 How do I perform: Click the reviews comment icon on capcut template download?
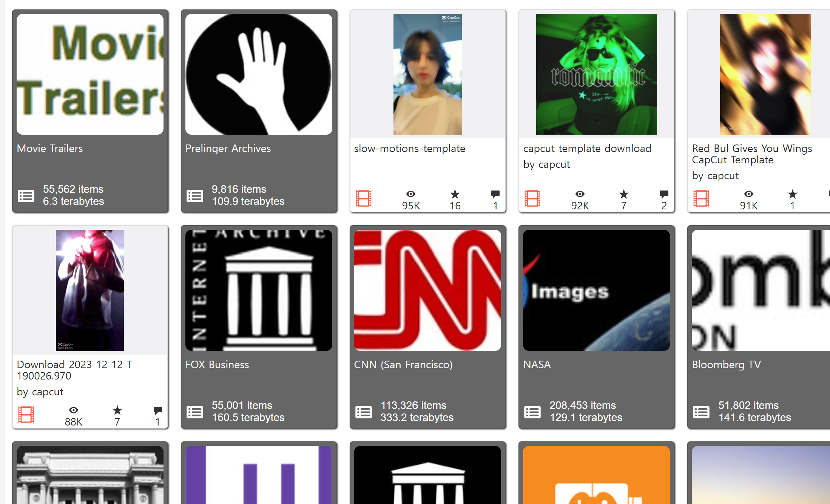point(664,194)
